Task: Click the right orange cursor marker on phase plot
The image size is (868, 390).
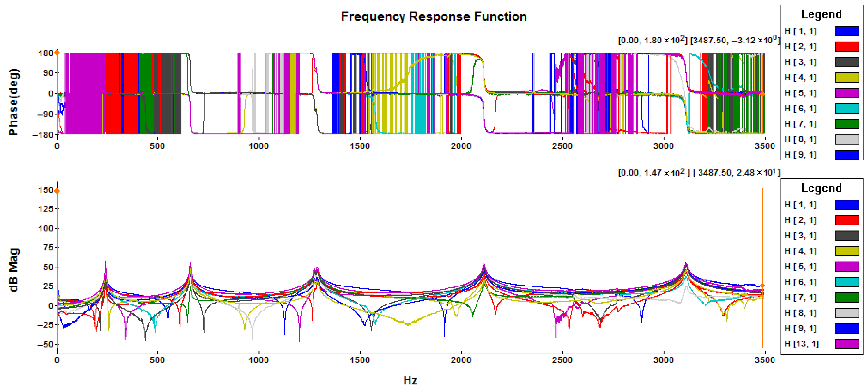Action: point(762,94)
